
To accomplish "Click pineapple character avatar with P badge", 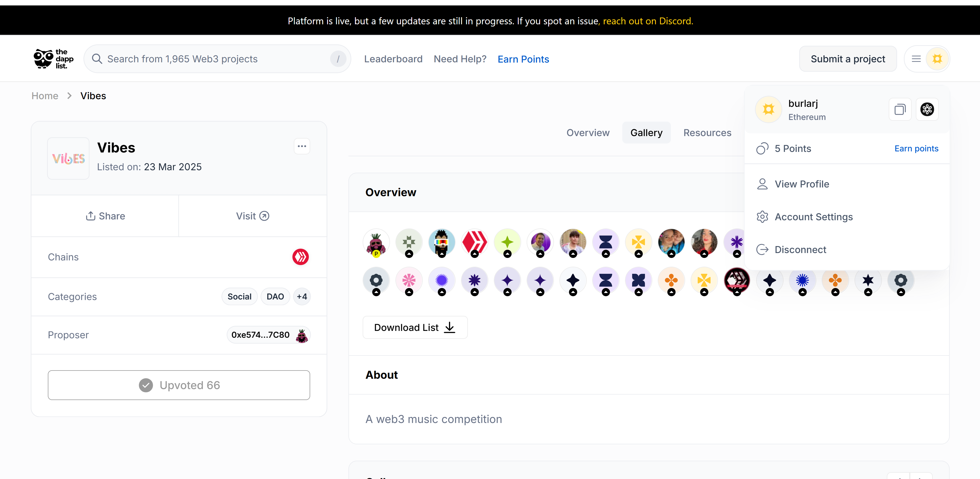I will point(376,242).
